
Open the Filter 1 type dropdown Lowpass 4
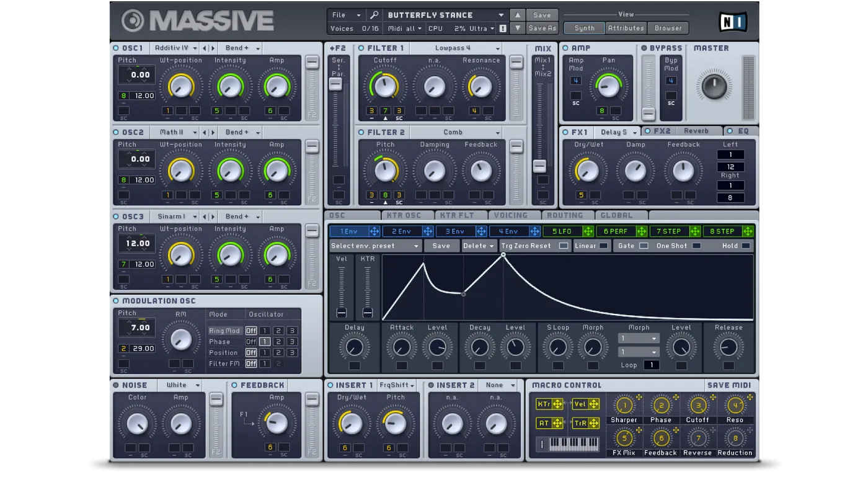(456, 48)
